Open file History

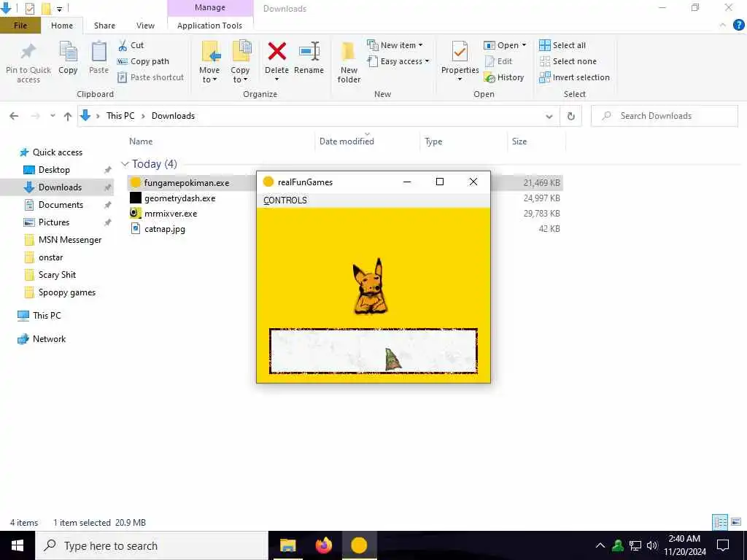click(x=504, y=77)
